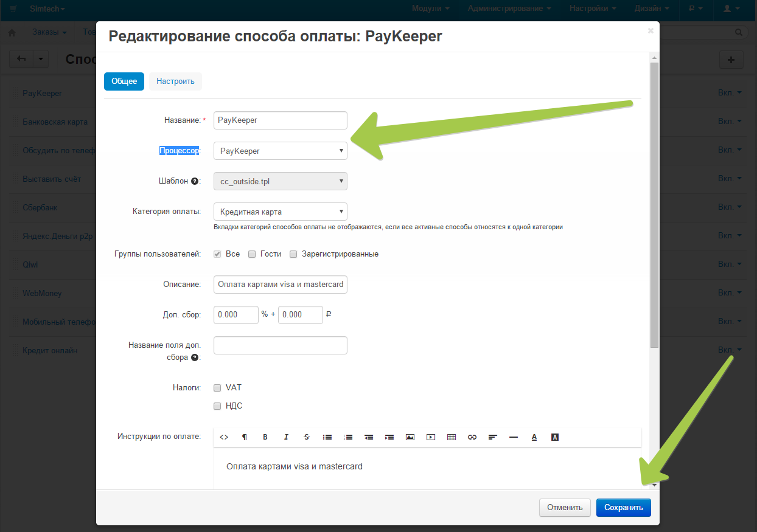Switch to the Настроить tab

(175, 81)
